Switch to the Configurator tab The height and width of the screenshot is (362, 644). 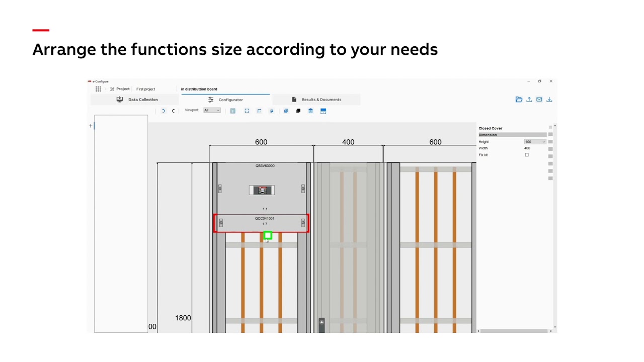point(225,100)
